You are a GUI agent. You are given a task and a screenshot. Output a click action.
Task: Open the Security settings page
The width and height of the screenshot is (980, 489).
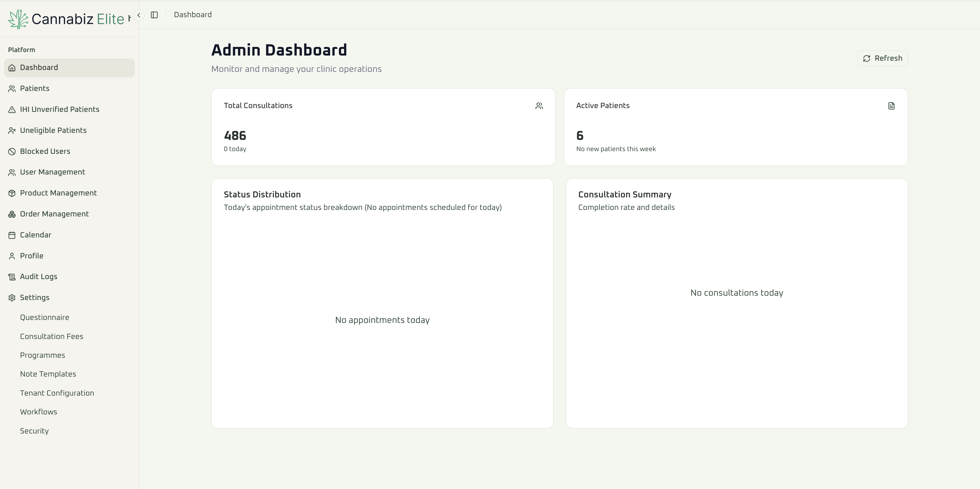pos(34,431)
